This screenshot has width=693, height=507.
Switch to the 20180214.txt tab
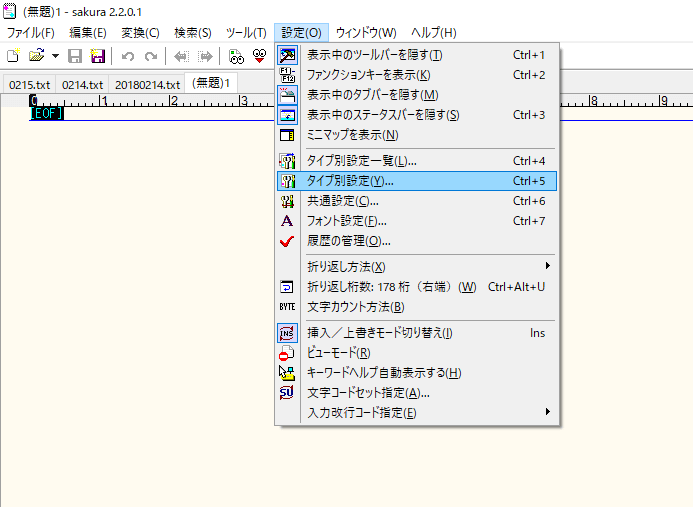147,84
